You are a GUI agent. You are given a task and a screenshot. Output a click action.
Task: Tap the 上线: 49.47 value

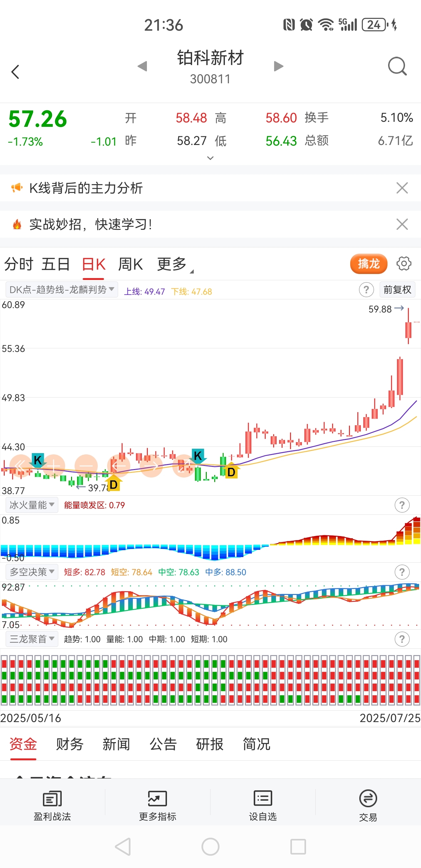144,292
